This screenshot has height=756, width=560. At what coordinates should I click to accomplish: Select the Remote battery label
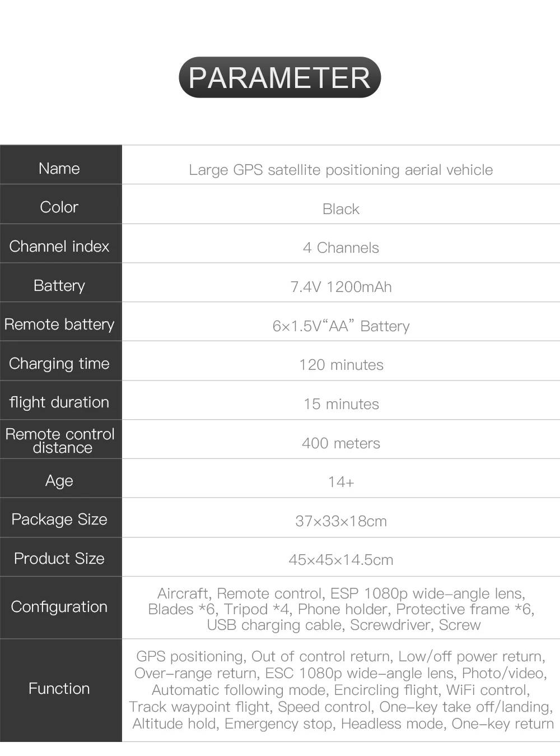point(59,324)
